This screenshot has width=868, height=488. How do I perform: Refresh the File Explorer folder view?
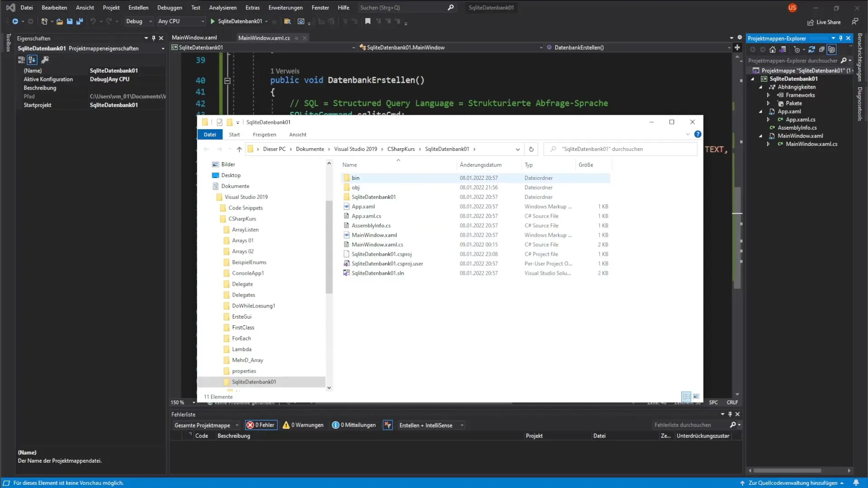point(531,149)
